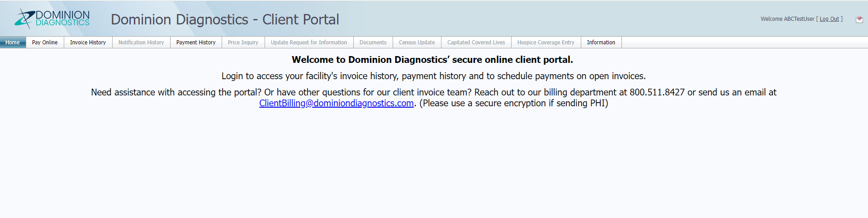The image size is (868, 218).
Task: Select Update Request for Information tab
Action: (x=309, y=43)
